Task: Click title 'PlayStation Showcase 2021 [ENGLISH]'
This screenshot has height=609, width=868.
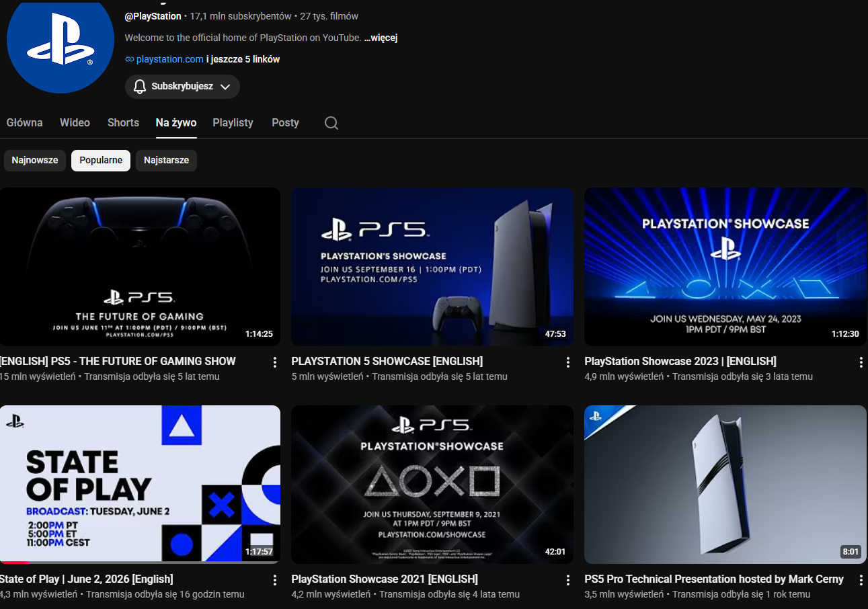Action: coord(385,579)
